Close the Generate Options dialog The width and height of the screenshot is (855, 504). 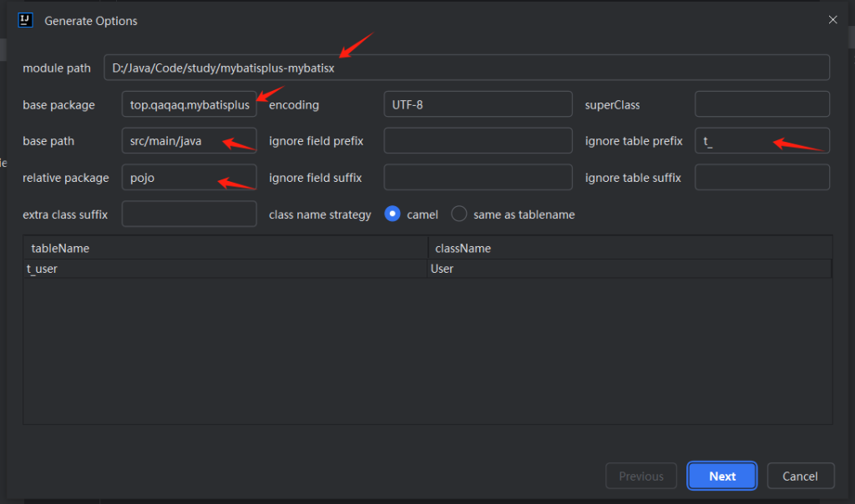[x=832, y=20]
